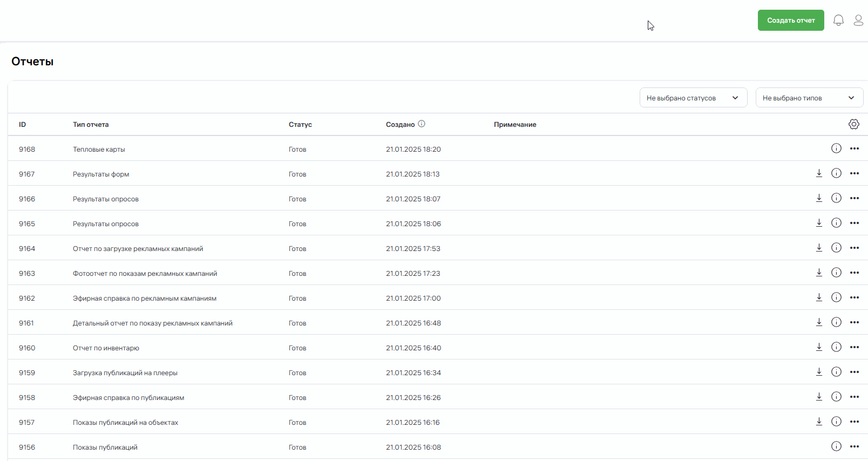The image size is (868, 461).
Task: Click the ID column header
Action: click(22, 125)
